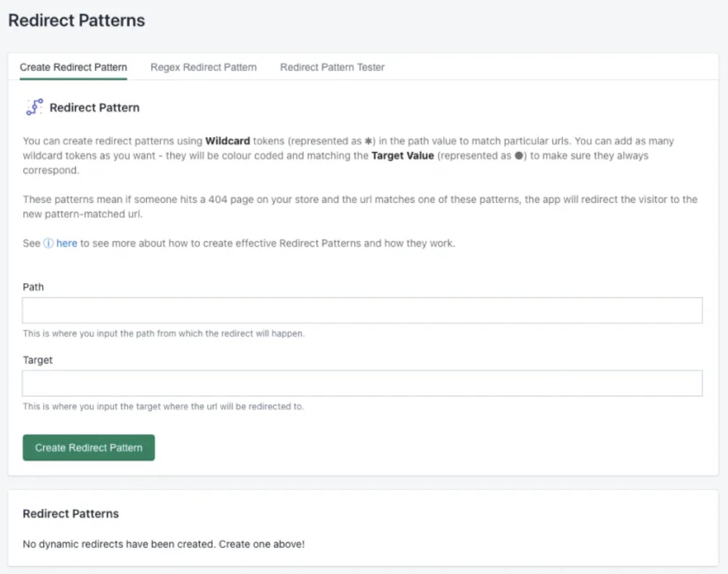
Task: Click the Redirect Pattern node icon
Action: [34, 107]
